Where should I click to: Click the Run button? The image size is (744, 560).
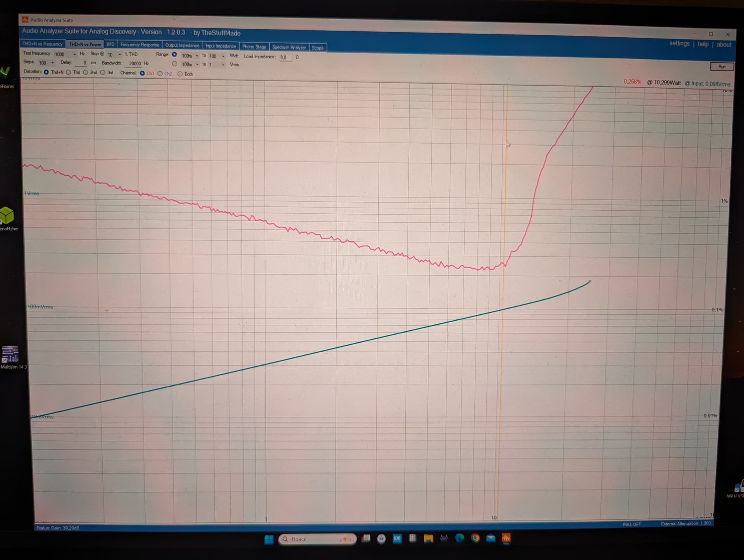tap(722, 67)
